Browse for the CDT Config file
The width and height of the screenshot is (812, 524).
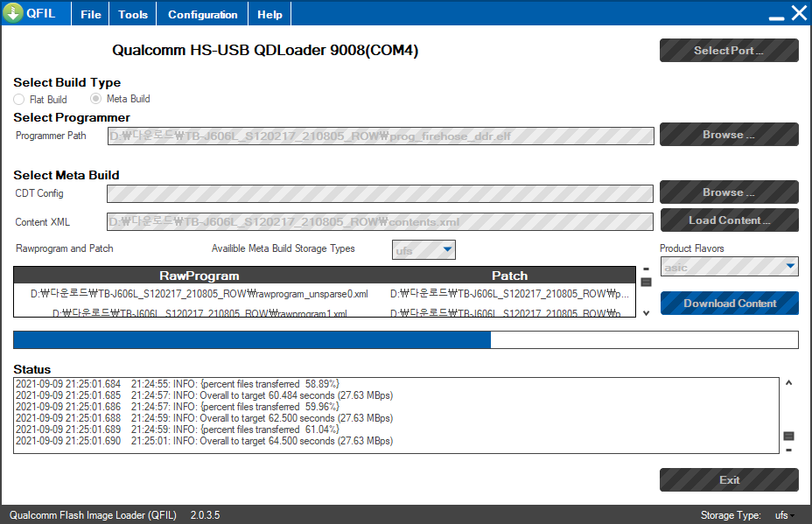[x=729, y=192]
